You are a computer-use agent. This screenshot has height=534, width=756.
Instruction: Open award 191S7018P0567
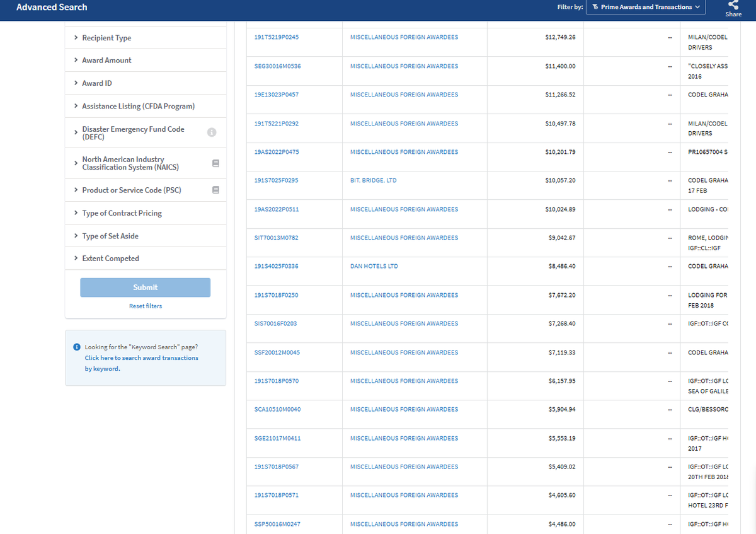coord(276,467)
